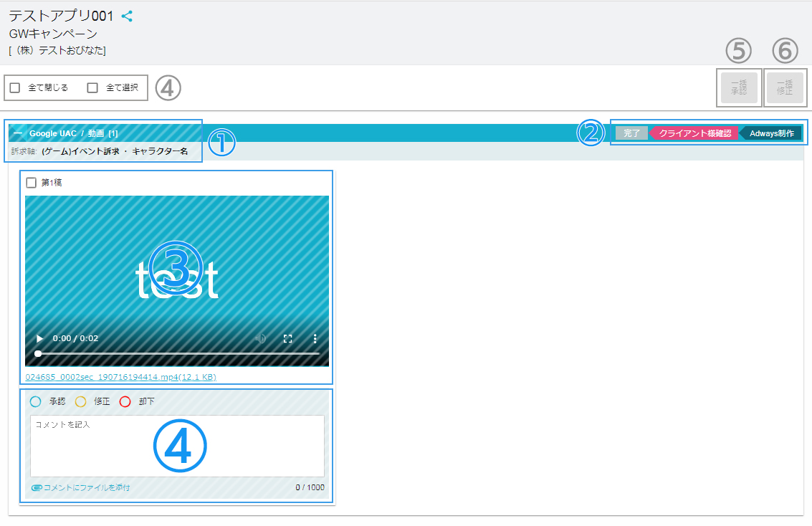This screenshot has width=812, height=526.
Task: Check the 全て閉じる checkbox
Action: point(15,88)
